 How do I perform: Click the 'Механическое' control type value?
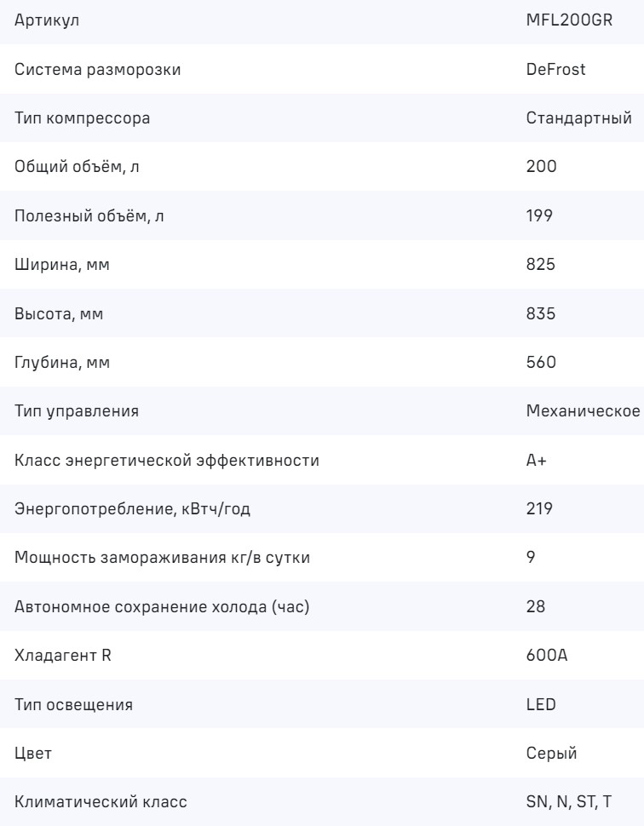click(x=584, y=411)
